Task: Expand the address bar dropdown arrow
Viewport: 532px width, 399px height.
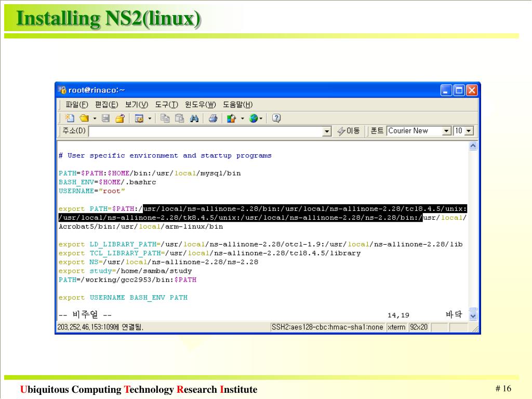Action: tap(327, 131)
